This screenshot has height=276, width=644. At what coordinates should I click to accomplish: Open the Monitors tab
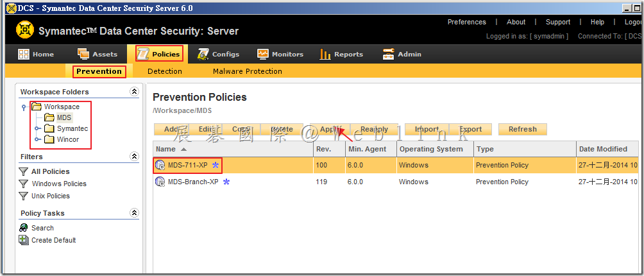280,54
